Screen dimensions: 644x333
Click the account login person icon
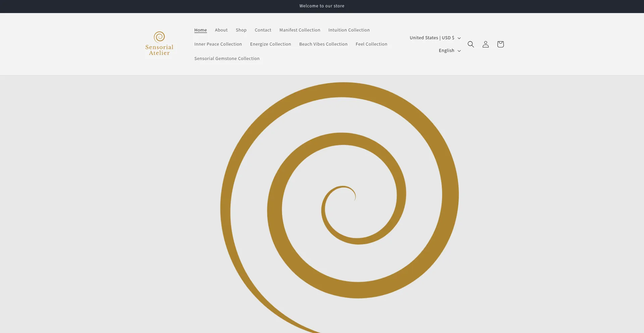point(485,44)
